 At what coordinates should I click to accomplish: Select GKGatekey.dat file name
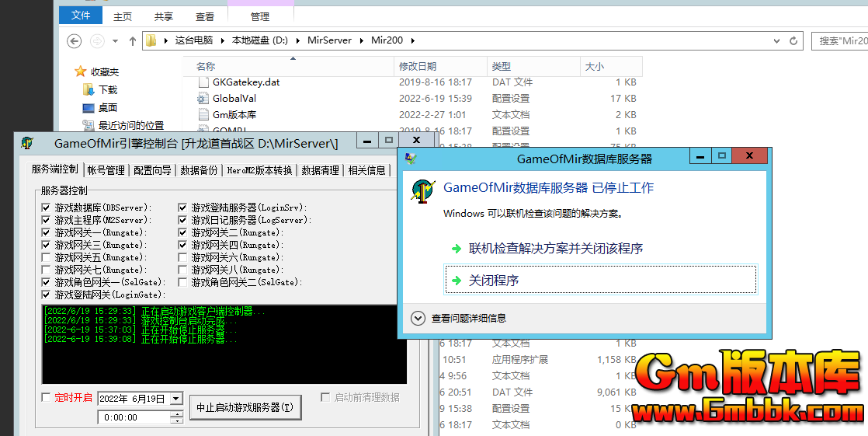click(x=246, y=82)
